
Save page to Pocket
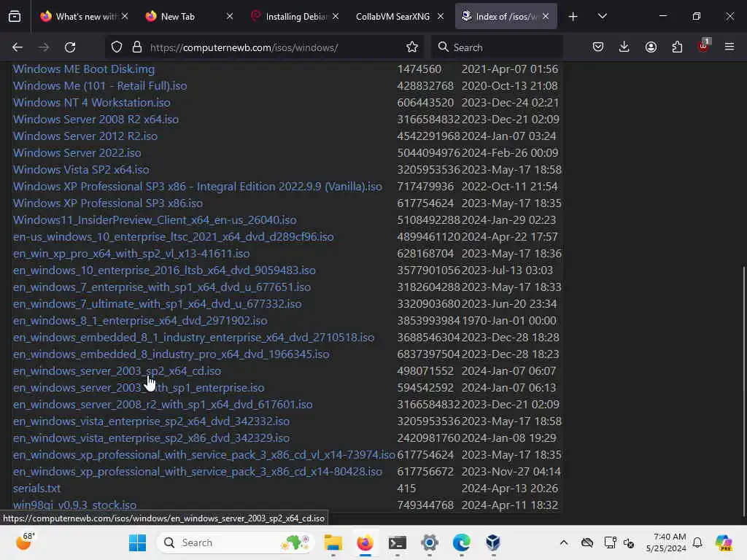coord(598,47)
